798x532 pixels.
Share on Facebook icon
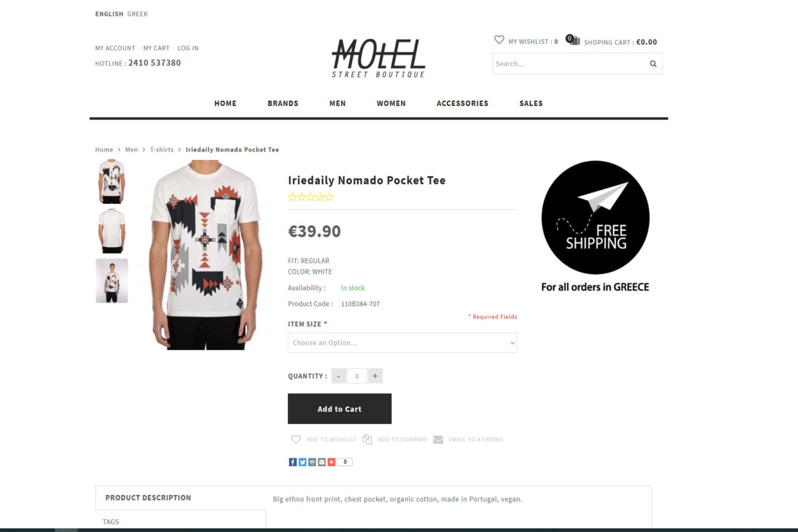(293, 462)
